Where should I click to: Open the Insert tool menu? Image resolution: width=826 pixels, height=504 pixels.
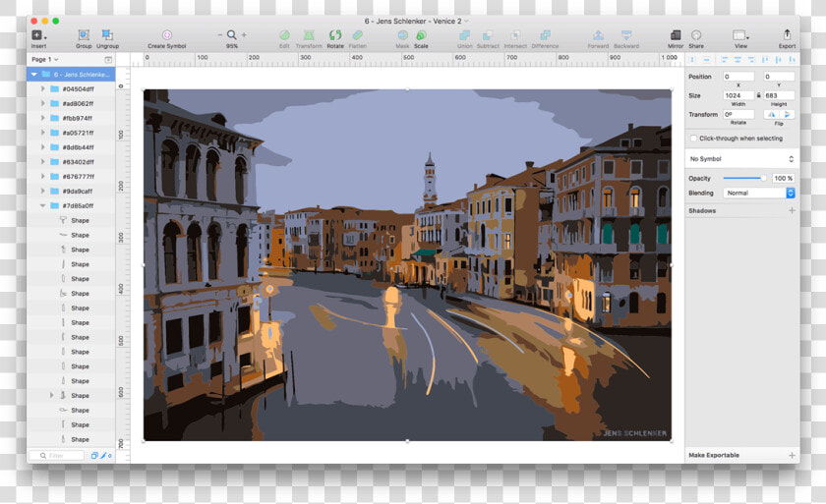coord(38,35)
